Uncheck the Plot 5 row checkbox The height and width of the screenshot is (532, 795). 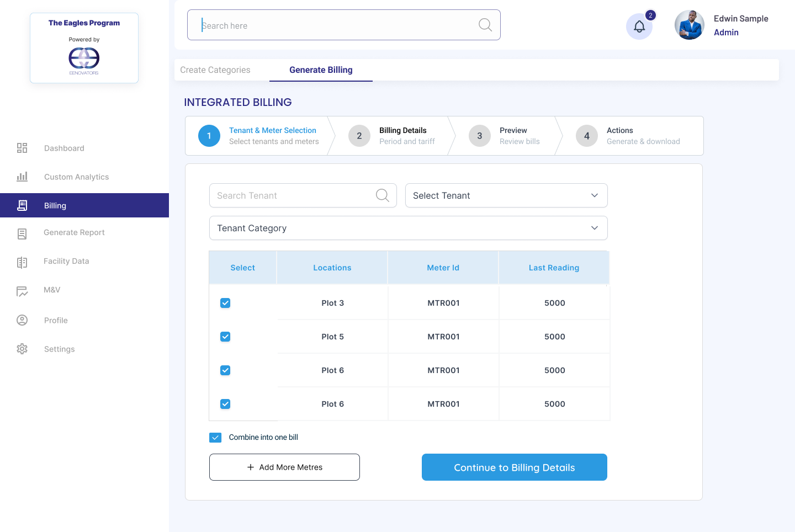pyautogui.click(x=225, y=337)
